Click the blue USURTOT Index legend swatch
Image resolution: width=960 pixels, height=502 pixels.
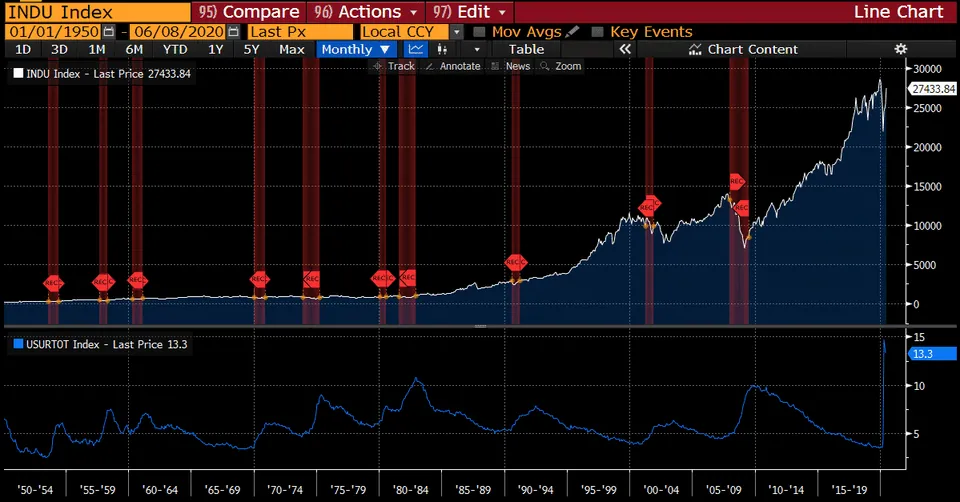pos(18,344)
